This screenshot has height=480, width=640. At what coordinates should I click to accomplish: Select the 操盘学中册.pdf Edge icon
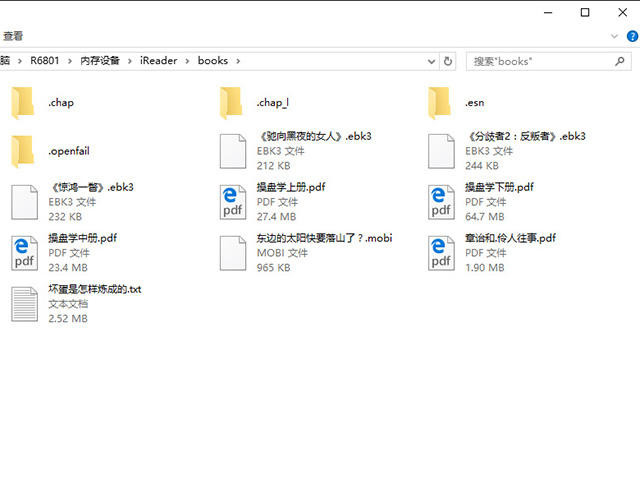click(24, 253)
